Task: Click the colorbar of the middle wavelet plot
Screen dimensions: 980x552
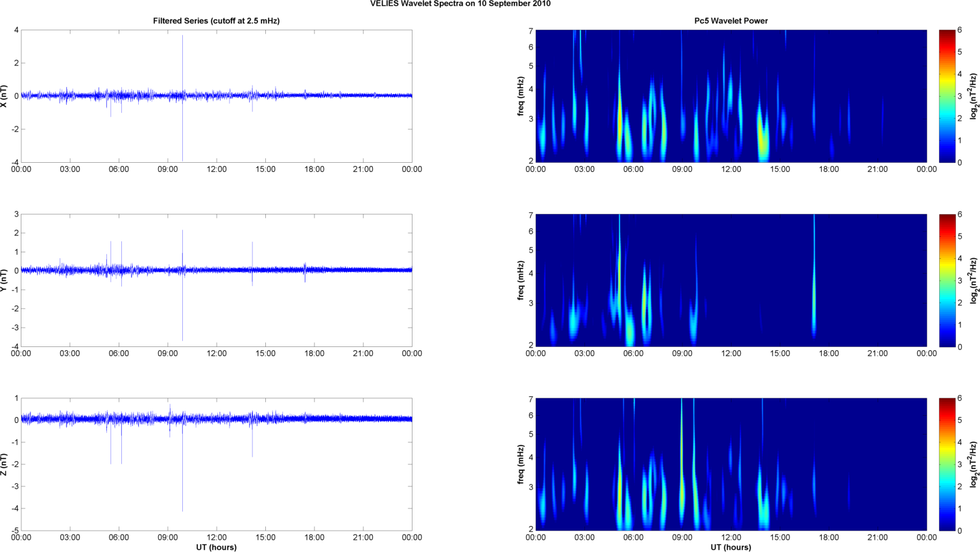Action: click(947, 280)
